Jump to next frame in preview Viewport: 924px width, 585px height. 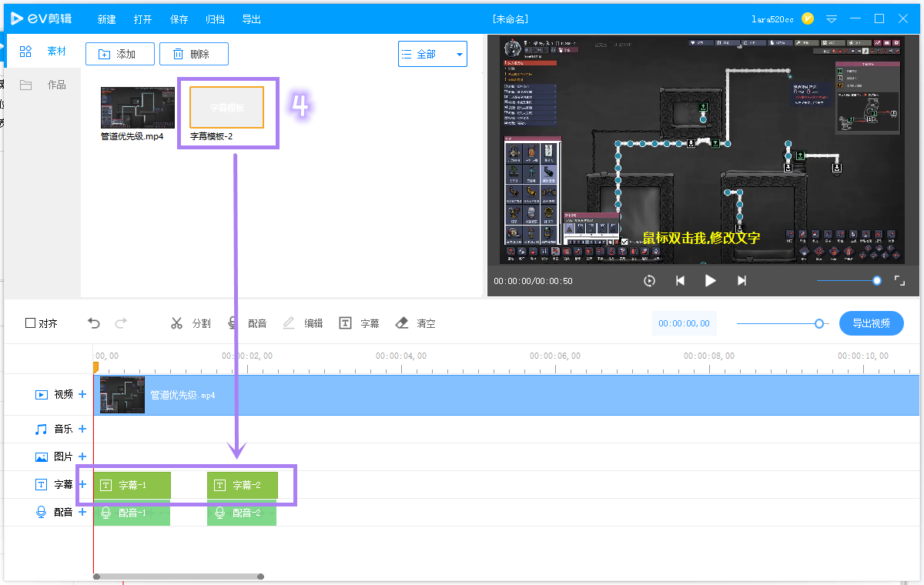[x=742, y=281]
